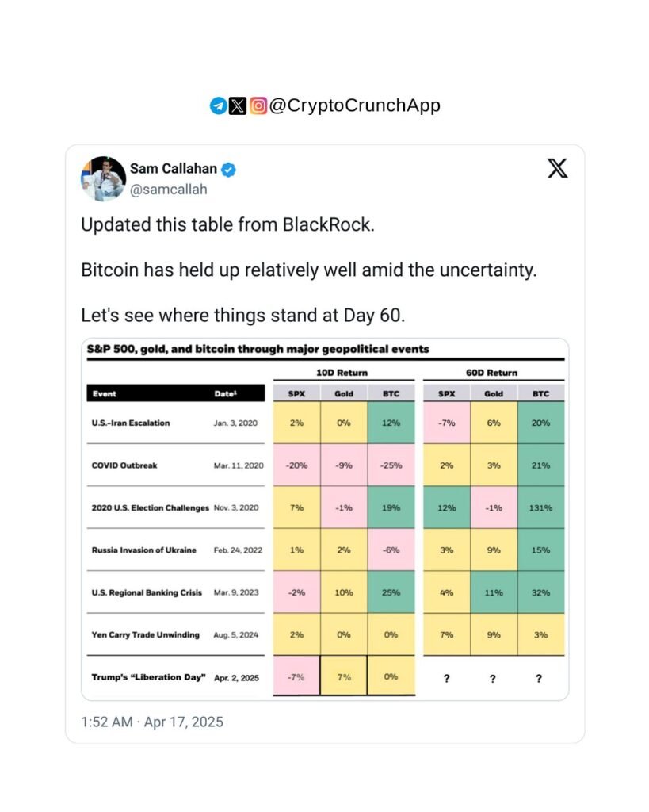Click the X logo in tweet corner

click(557, 168)
